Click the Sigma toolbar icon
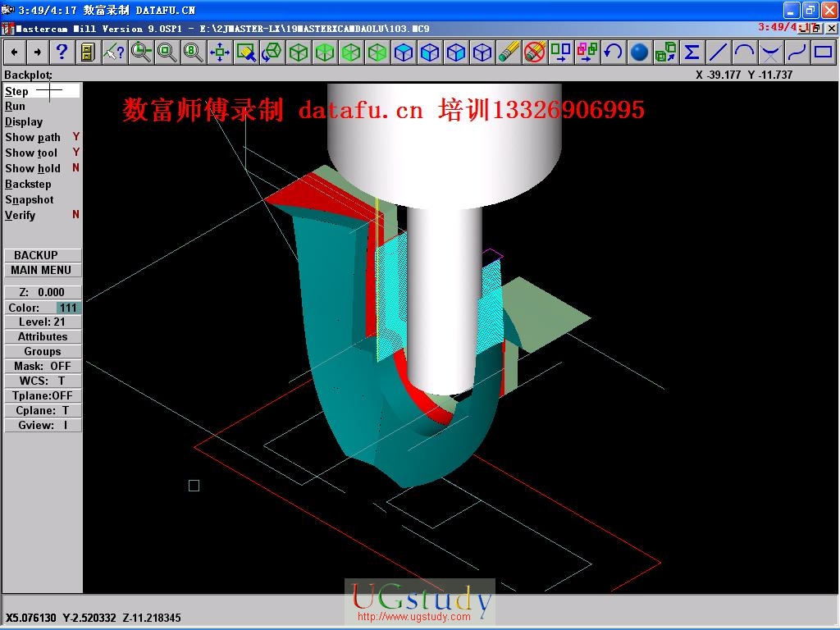The height and width of the screenshot is (630, 840). coord(692,52)
